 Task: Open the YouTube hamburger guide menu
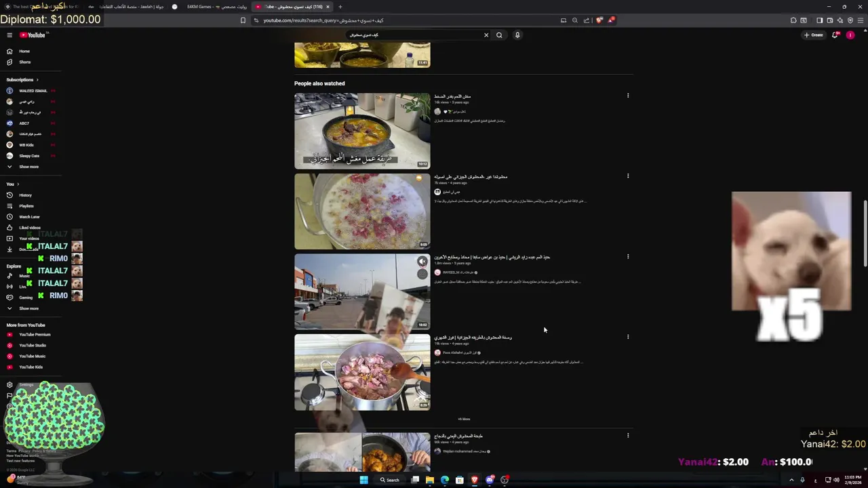click(9, 35)
